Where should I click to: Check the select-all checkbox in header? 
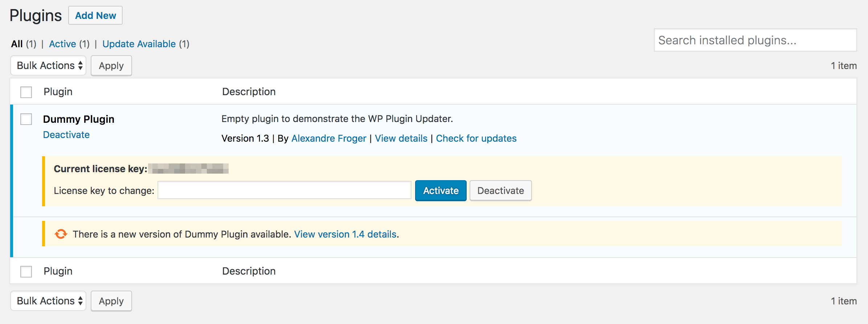(26, 92)
